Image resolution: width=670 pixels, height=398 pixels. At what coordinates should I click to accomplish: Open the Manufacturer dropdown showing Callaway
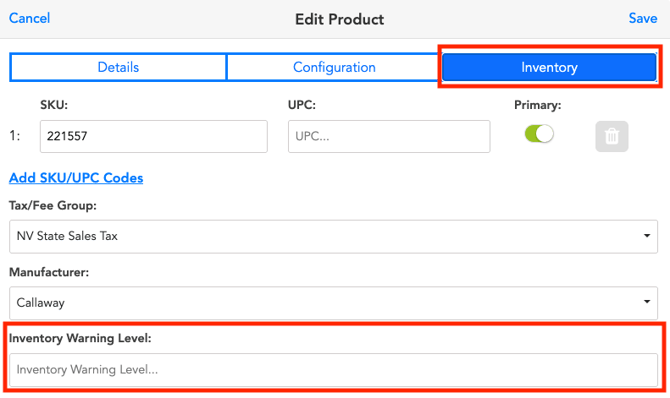tap(333, 303)
